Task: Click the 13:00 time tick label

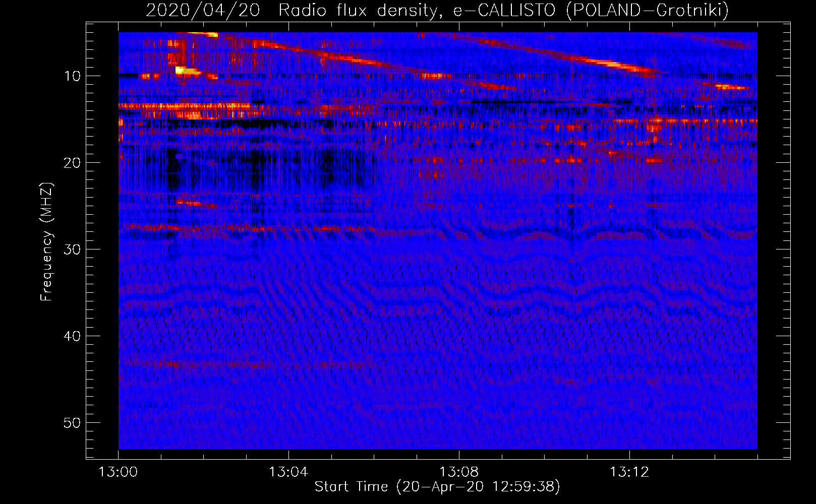Action: click(118, 472)
